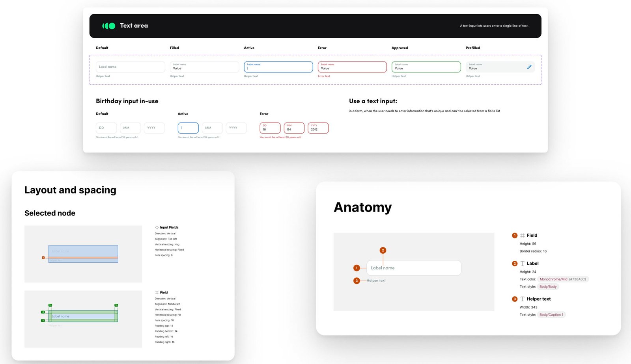631x364 pixels.
Task: Click the frame icon beside Field in Anatomy panel
Action: click(x=523, y=236)
